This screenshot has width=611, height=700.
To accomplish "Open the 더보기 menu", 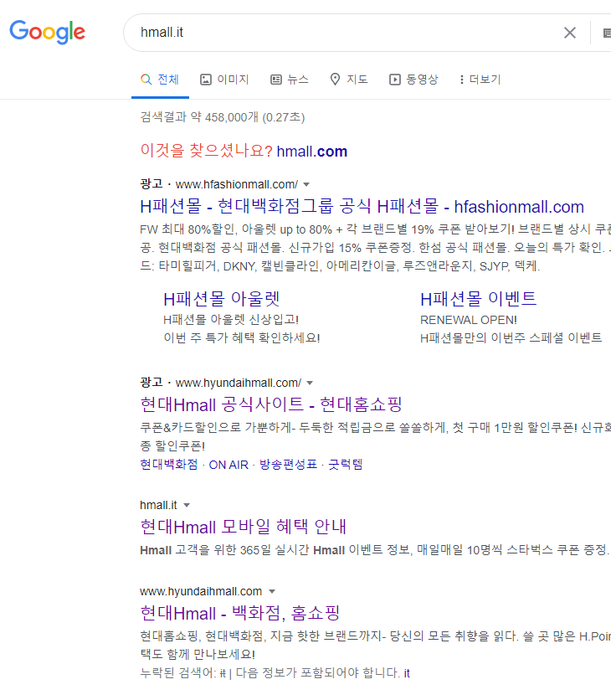I will pyautogui.click(x=480, y=80).
